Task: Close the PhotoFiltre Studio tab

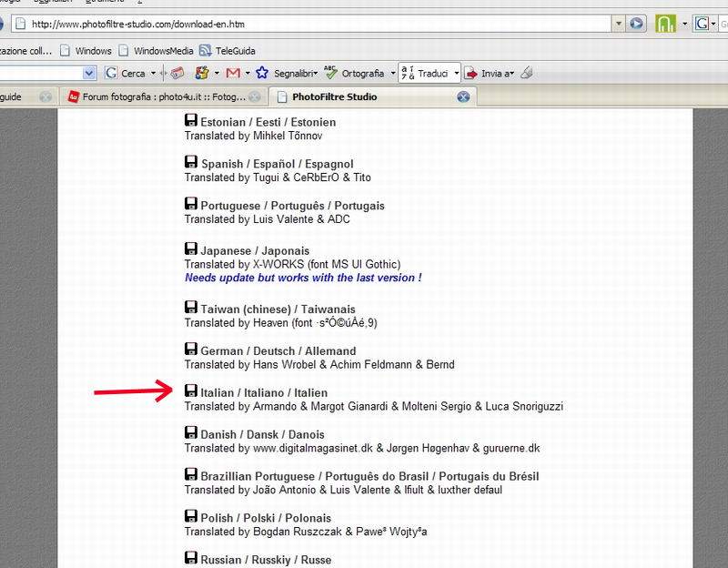Action: coord(463,96)
